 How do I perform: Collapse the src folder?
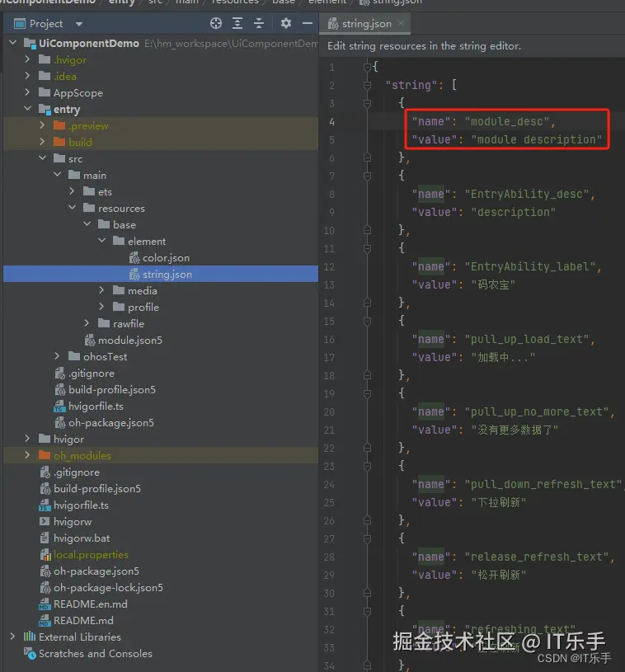pyautogui.click(x=42, y=157)
